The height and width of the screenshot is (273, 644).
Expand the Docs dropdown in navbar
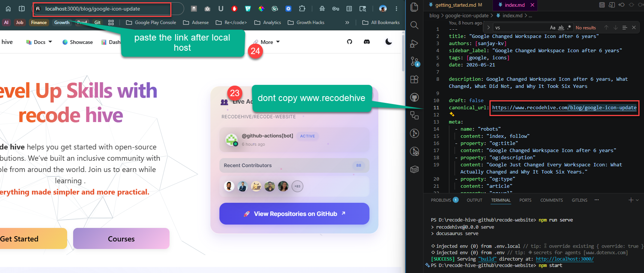pos(39,42)
